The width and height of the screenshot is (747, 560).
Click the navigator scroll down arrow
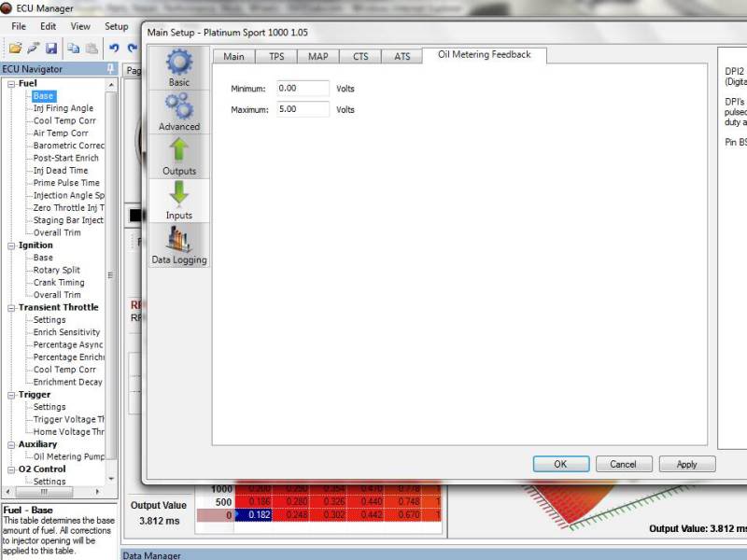pyautogui.click(x=111, y=479)
